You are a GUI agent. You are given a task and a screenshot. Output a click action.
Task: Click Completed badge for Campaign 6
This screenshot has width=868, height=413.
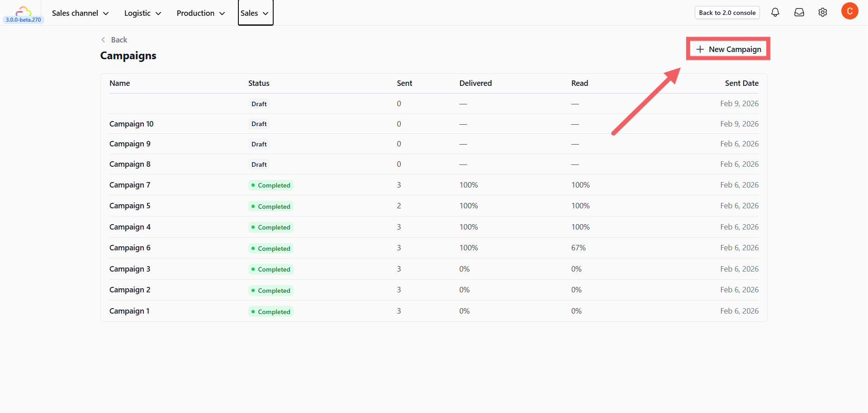pyautogui.click(x=271, y=249)
